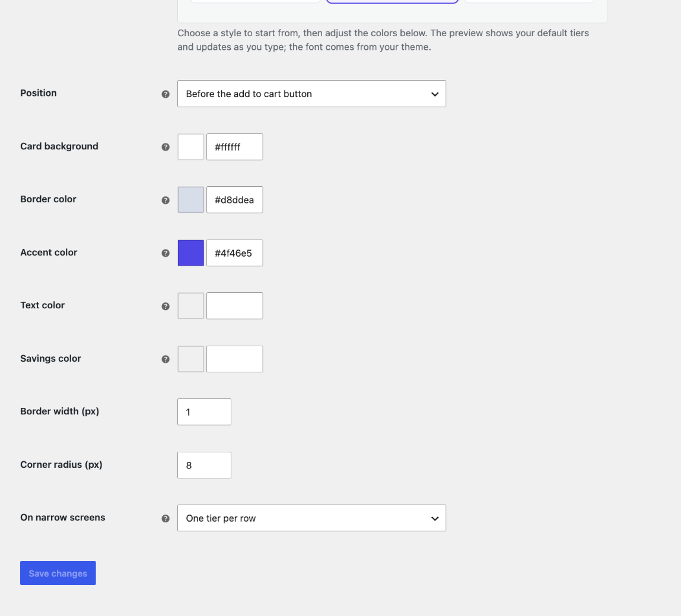Click the Corner radius (px) label
681x616 pixels.
click(61, 464)
